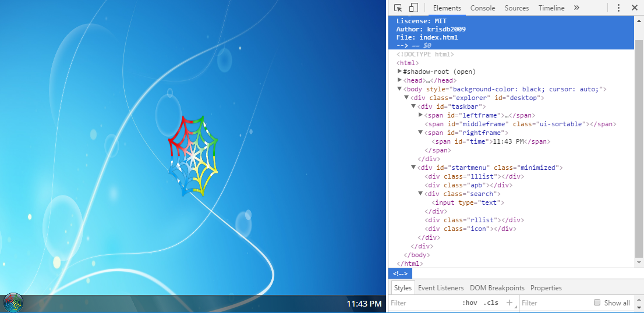The image size is (644, 313).
Task: Open the Properties sidebar tab
Action: 546,288
